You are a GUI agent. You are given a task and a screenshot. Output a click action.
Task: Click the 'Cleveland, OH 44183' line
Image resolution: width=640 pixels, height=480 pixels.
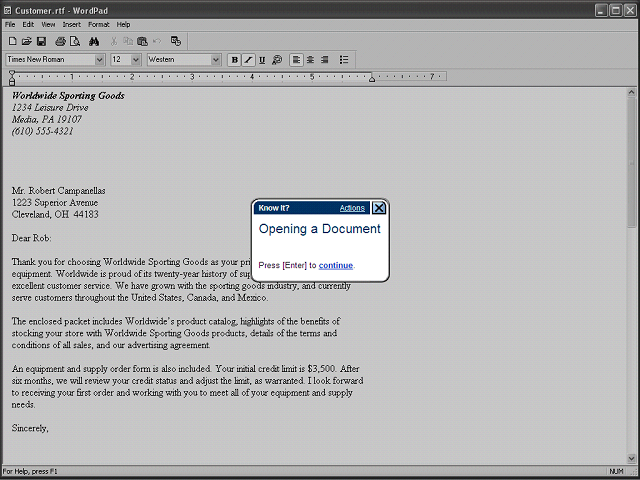(55, 214)
